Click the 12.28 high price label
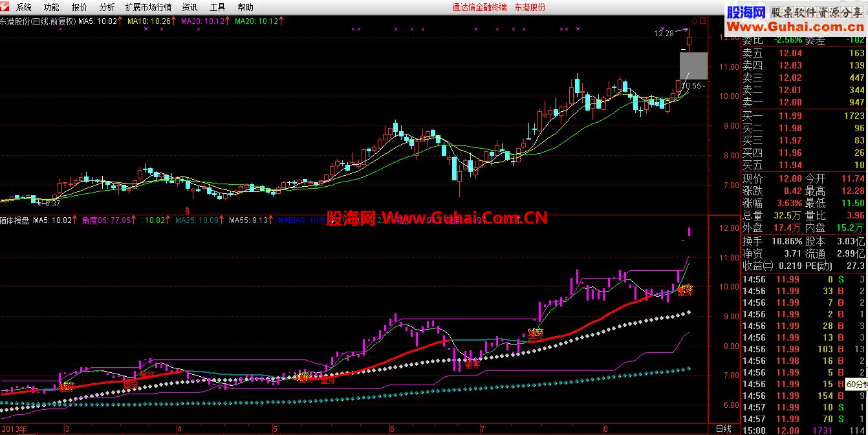 pyautogui.click(x=664, y=33)
